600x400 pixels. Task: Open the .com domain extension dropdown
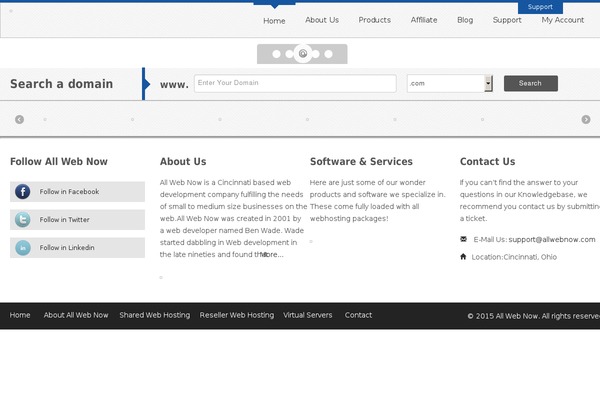pos(450,83)
